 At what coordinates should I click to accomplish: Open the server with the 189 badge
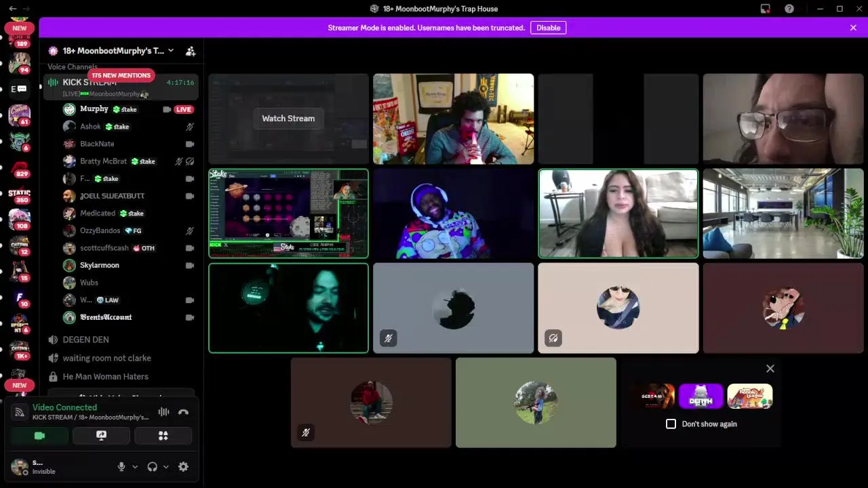point(20,37)
